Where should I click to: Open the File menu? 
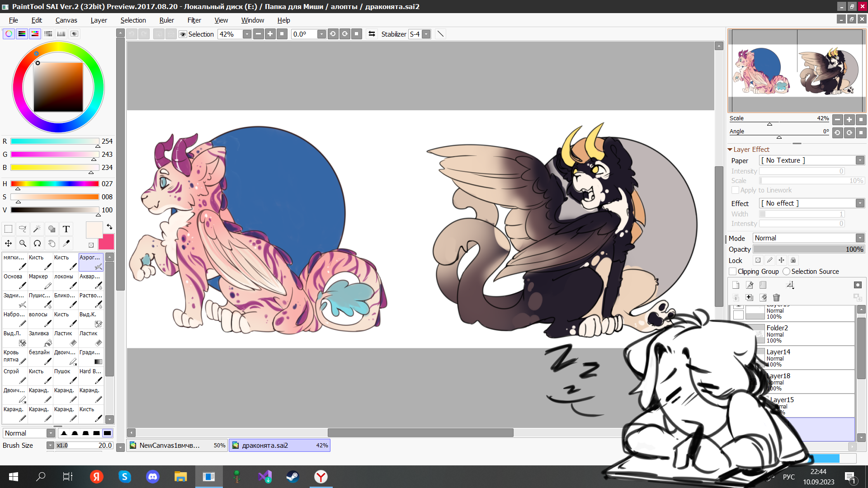[x=14, y=20]
